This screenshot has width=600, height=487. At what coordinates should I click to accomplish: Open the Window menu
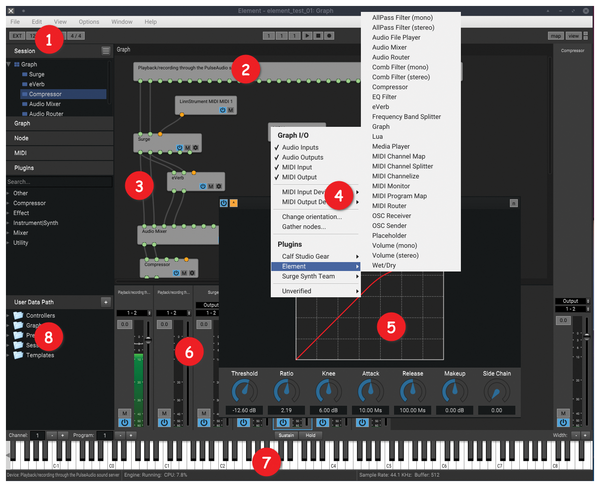pyautogui.click(x=122, y=22)
